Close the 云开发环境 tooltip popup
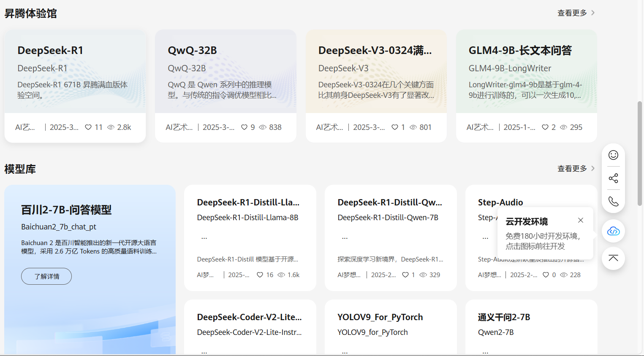The image size is (644, 356). [581, 220]
